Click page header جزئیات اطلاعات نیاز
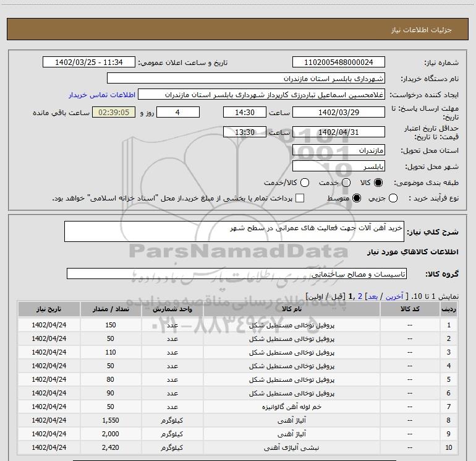 (422, 30)
